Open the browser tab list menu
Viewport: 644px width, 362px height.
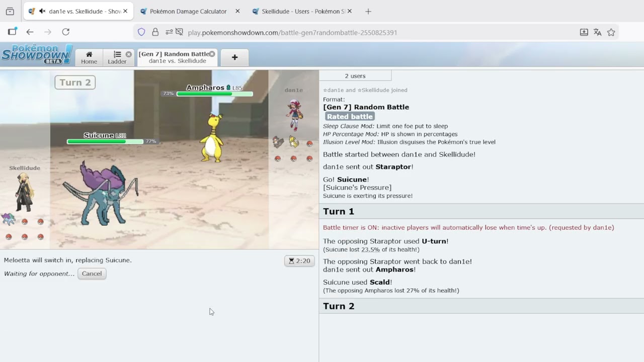pyautogui.click(x=10, y=11)
